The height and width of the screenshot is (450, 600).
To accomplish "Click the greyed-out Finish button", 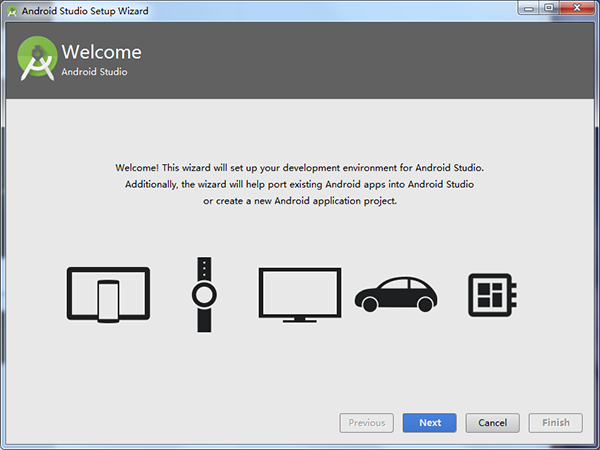I will 556,423.
